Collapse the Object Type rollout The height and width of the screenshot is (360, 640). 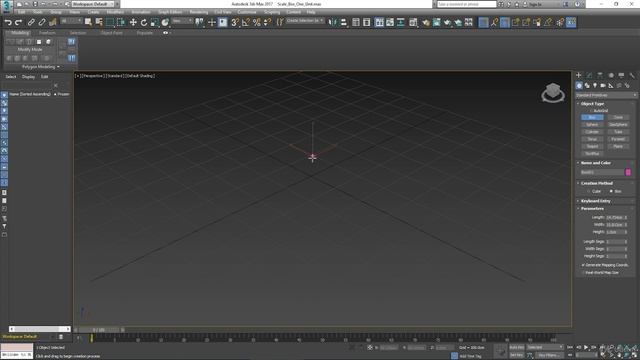tap(592, 104)
